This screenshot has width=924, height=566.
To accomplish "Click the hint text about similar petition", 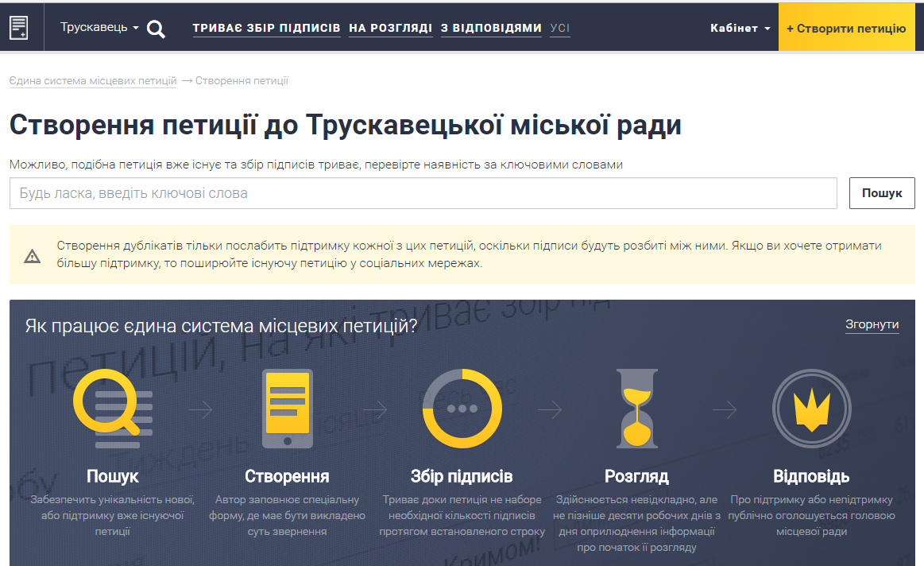I will click(x=316, y=165).
